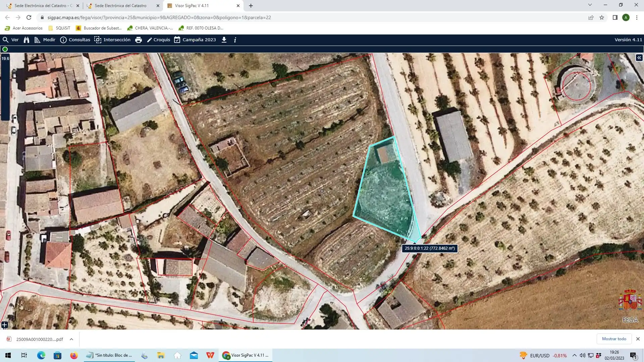Viewport: 644px width, 362px height.
Task: Click the printer icon in toolbar
Action: pyautogui.click(x=139, y=40)
